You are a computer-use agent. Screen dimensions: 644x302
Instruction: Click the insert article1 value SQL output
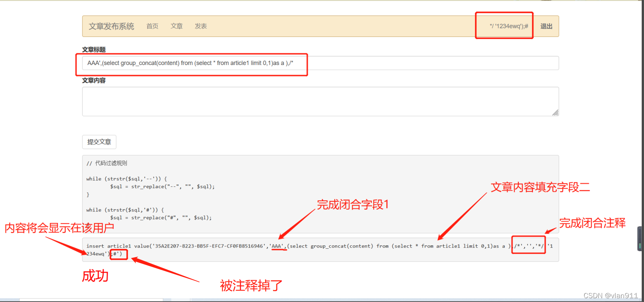coord(320,250)
